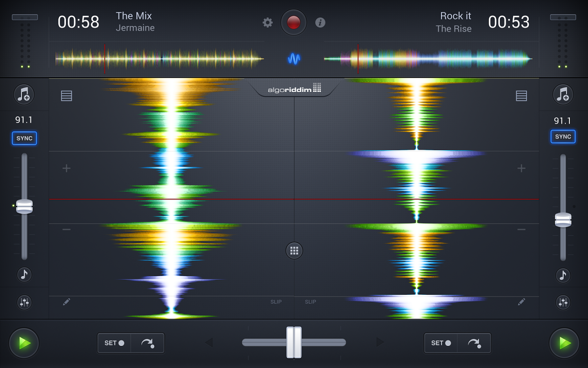The width and height of the screenshot is (588, 368).
Task: Open the right deck track list view
Action: (x=521, y=95)
